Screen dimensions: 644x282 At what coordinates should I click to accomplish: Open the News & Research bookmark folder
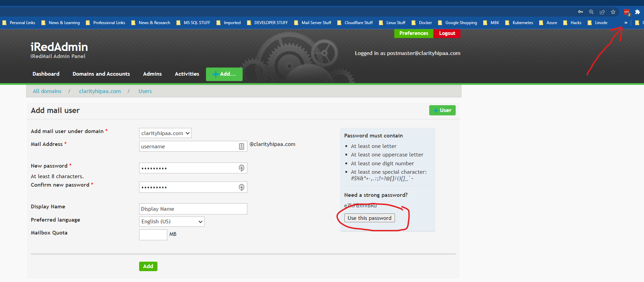tap(151, 23)
